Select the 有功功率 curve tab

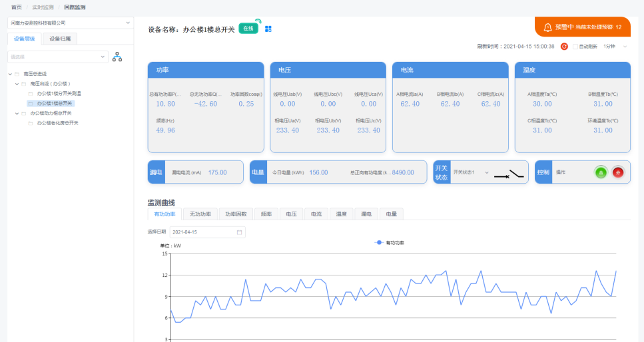pos(164,214)
